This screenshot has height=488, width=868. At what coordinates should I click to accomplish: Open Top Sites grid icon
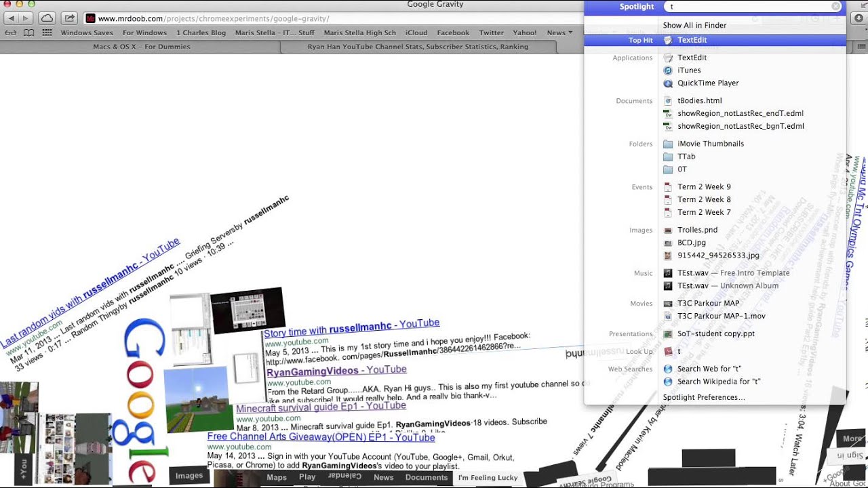[47, 33]
